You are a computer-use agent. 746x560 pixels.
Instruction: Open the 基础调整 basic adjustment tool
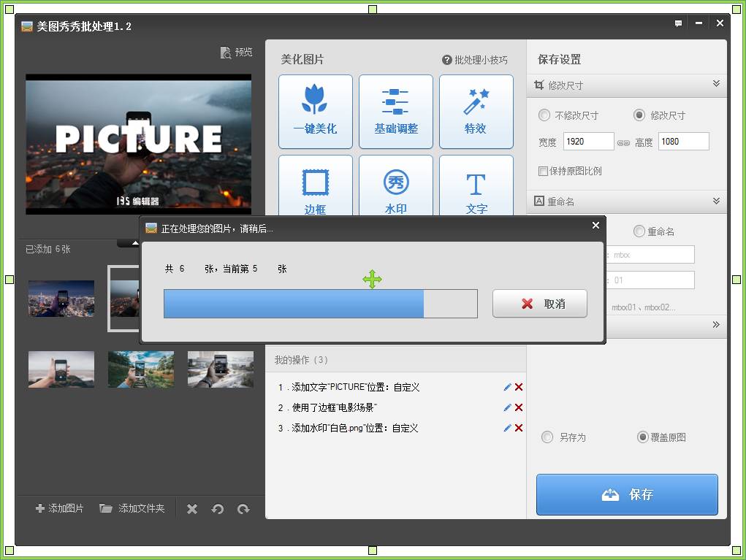[396, 111]
